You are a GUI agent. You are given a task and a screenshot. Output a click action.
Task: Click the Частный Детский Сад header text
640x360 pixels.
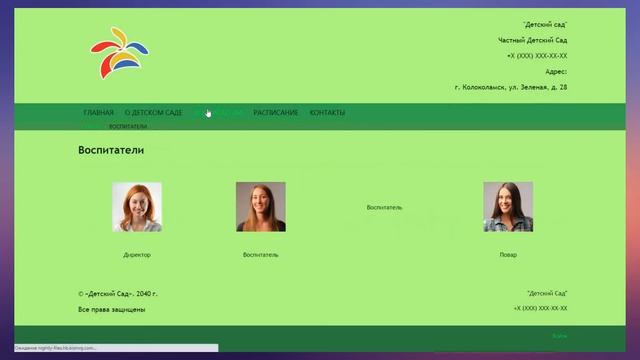click(x=533, y=40)
